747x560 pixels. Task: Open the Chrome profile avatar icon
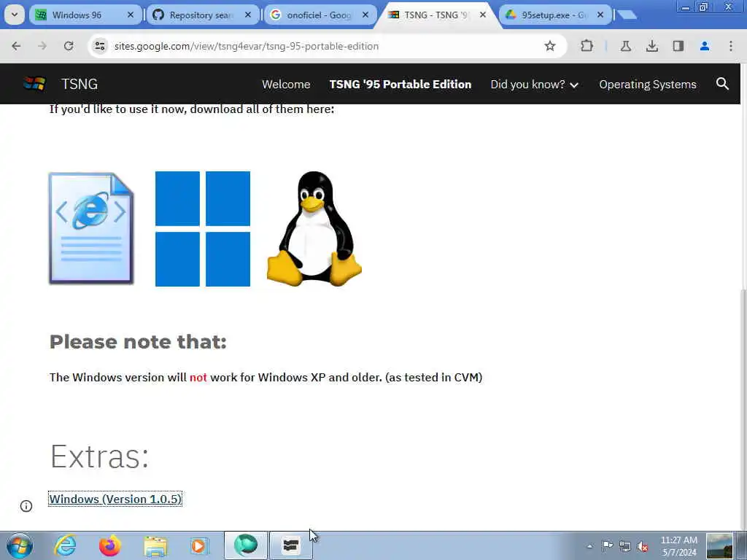click(705, 46)
